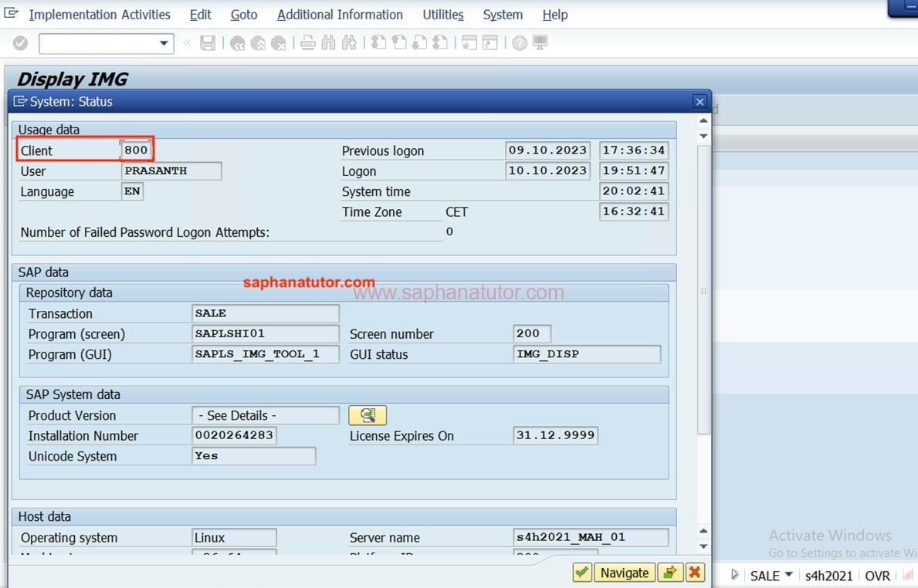Click the Last Page icon

(440, 42)
